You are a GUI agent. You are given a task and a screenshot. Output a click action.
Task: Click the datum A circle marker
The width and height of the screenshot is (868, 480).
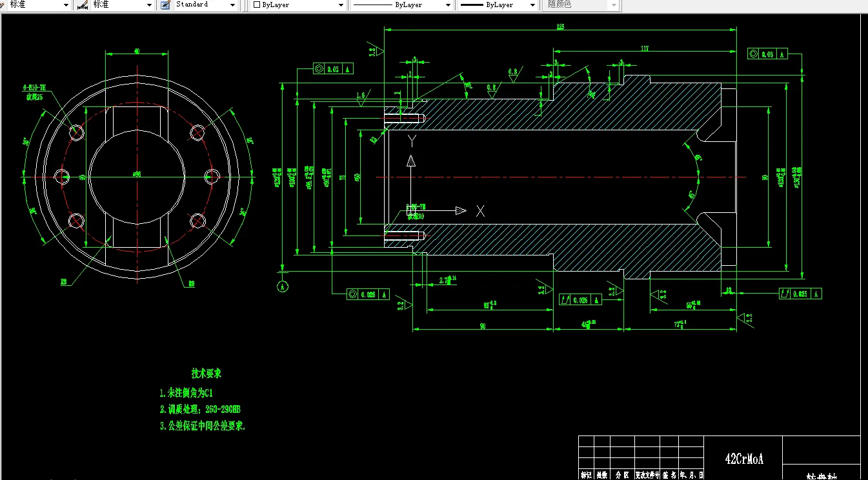tap(282, 286)
